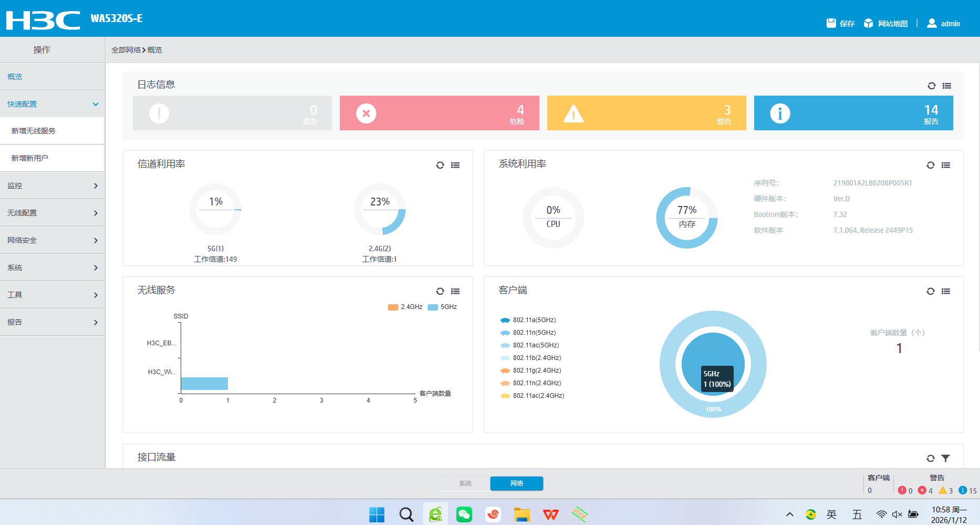This screenshot has width=980, height=525.
Task: Open list menu in channel utilization panel
Action: click(455, 165)
